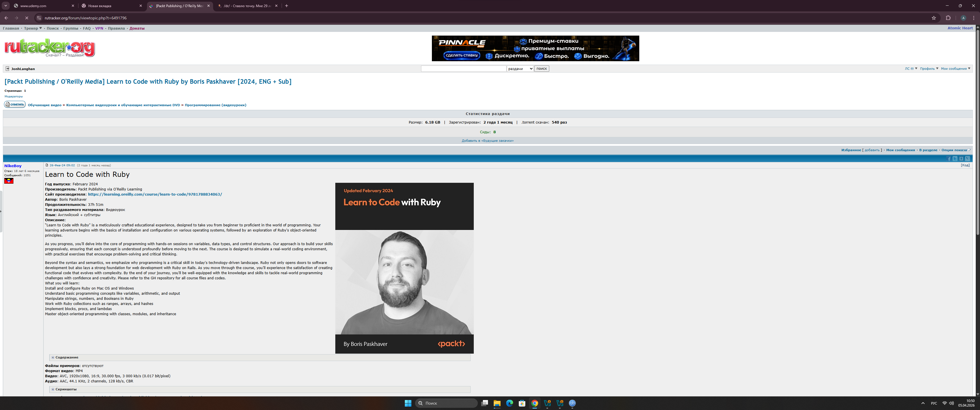Open the Обучающие видео breadcrumb
Viewport: 980px width, 410px height.
point(44,105)
